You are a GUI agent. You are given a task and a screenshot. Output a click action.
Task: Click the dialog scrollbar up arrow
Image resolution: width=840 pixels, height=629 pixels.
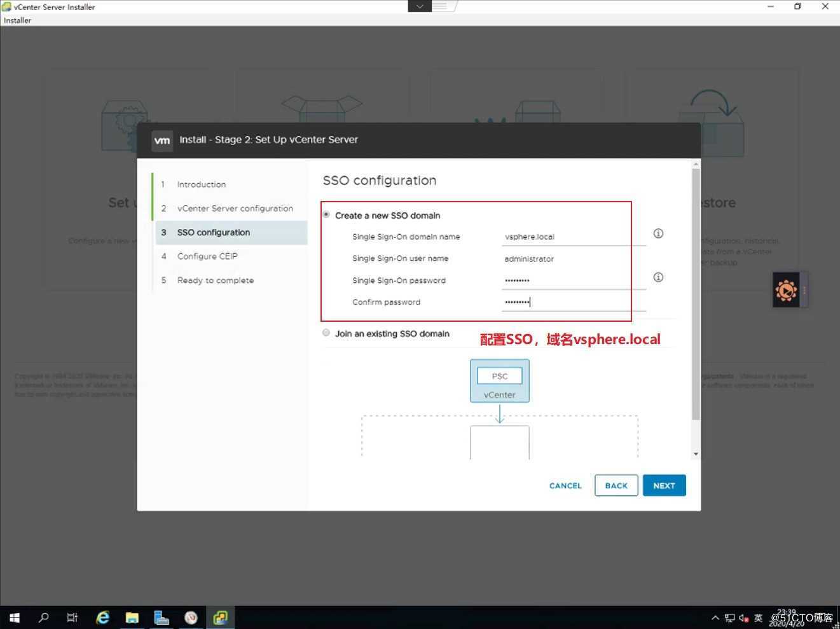point(696,164)
